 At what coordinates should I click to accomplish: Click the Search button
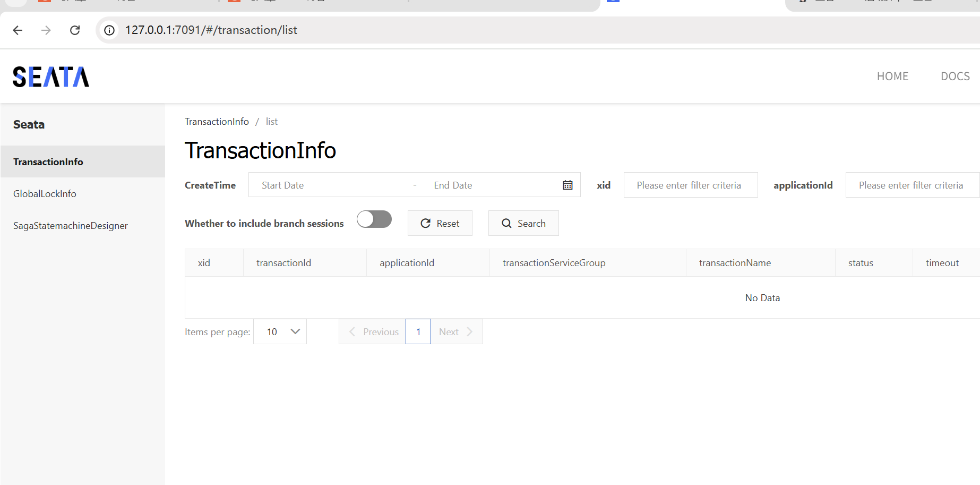point(523,223)
